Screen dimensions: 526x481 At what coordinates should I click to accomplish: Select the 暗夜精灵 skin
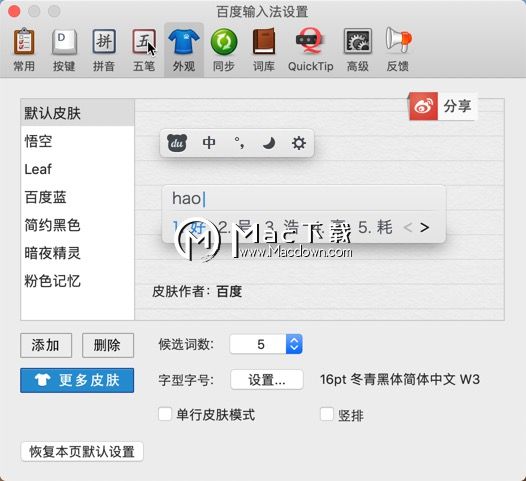click(x=77, y=253)
